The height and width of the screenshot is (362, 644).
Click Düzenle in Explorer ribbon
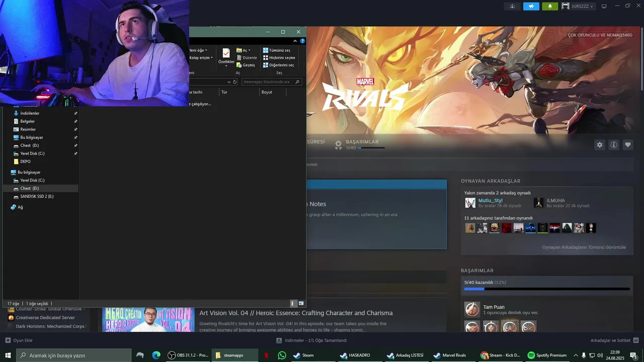[247, 57]
